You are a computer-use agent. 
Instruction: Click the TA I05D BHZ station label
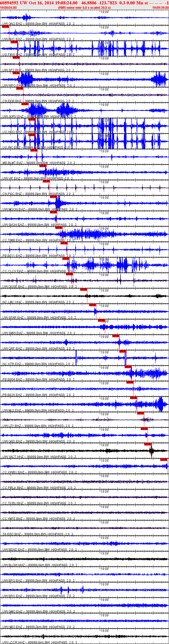(x=12, y=534)
